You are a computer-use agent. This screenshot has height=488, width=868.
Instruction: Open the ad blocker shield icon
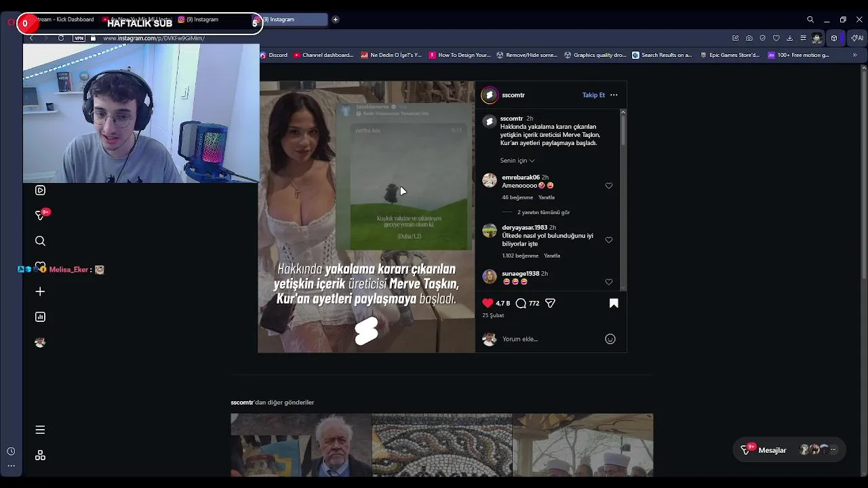point(762,38)
